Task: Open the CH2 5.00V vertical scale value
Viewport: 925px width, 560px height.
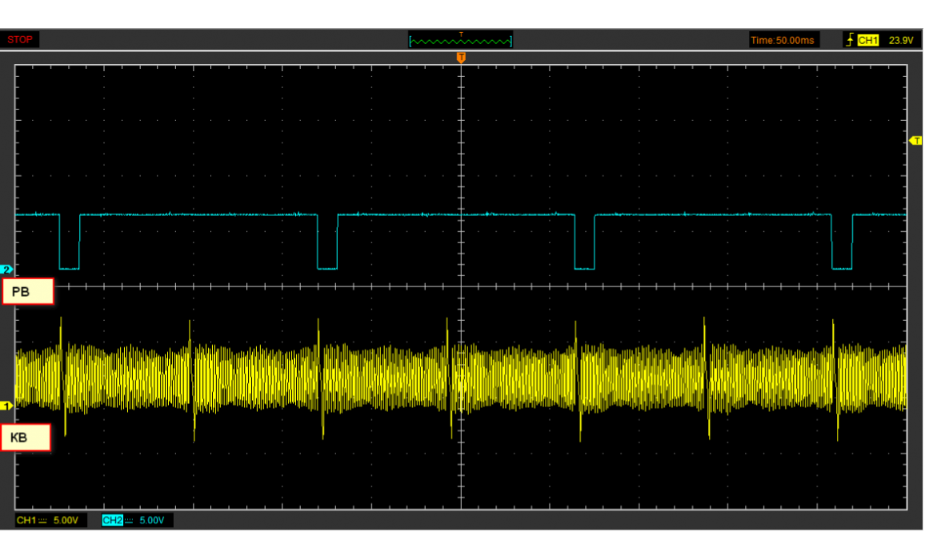Action: pos(152,521)
